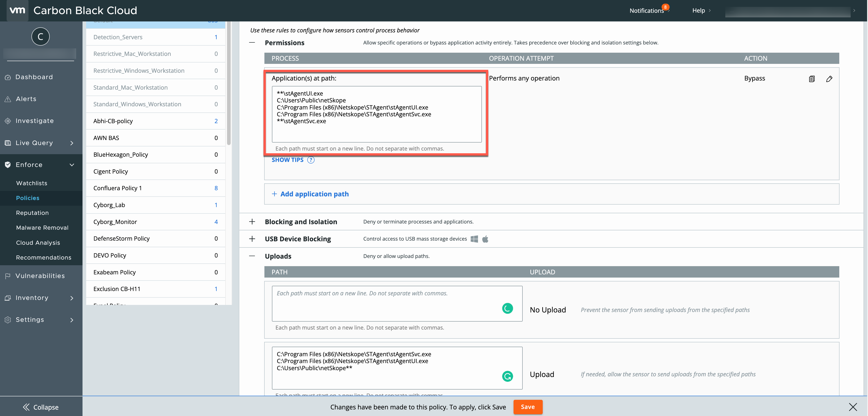Open Watchlists under Enforce

click(32, 183)
